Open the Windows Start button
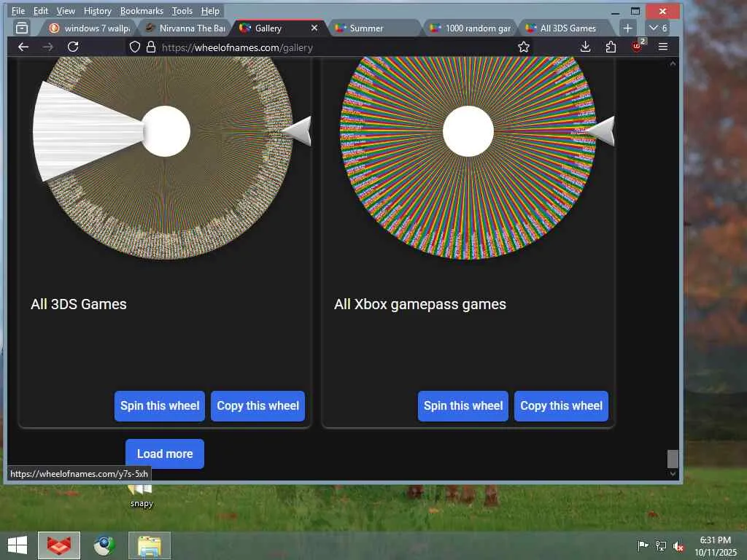 tap(18, 545)
